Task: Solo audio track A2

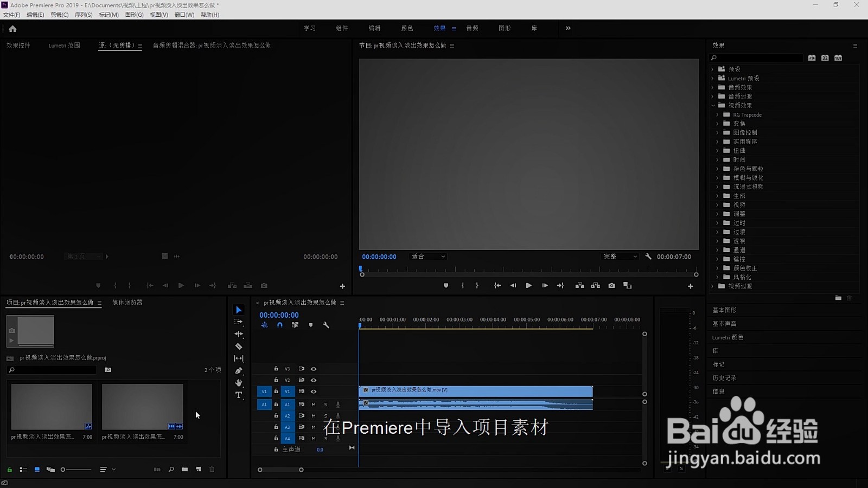Action: 325,416
